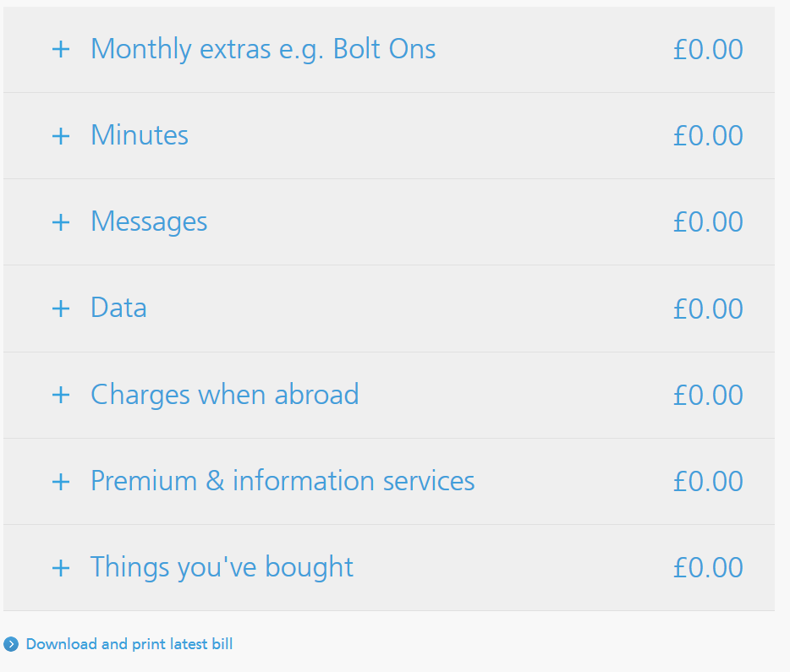Click the plus icon next to Data
Image resolution: width=790 pixels, height=672 pixels.
pyautogui.click(x=61, y=309)
